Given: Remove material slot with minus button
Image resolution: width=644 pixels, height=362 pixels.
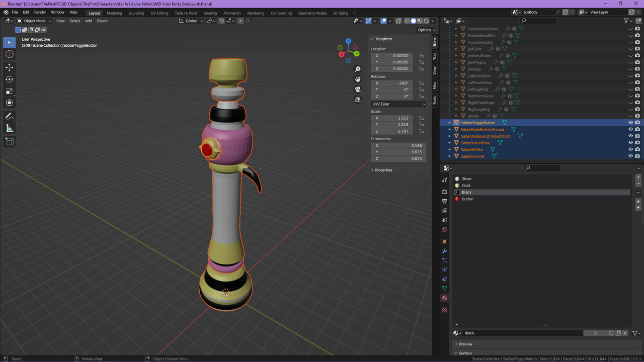Looking at the screenshot, I should click(x=638, y=184).
